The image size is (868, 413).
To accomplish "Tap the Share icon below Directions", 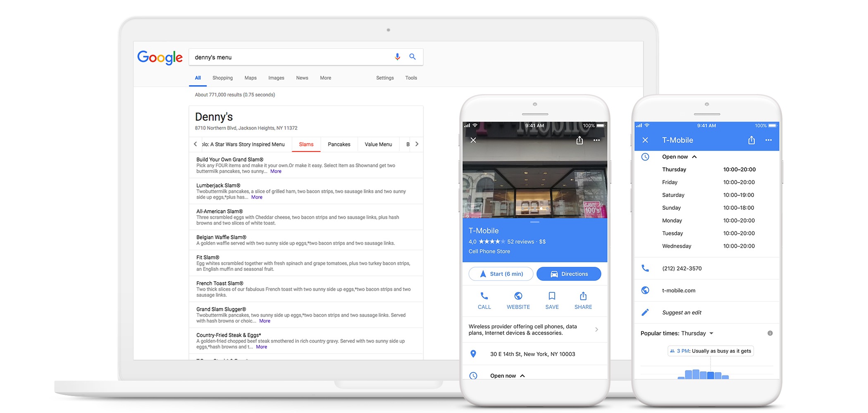I will tap(583, 296).
